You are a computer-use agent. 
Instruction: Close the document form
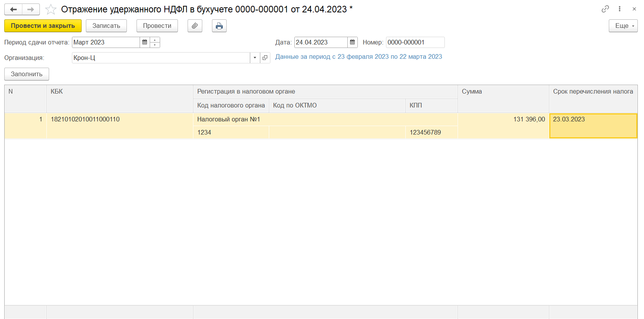click(x=634, y=9)
